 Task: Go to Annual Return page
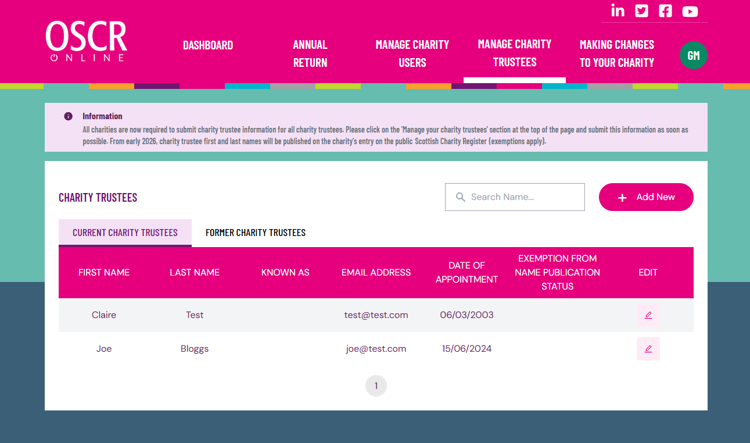click(x=310, y=53)
